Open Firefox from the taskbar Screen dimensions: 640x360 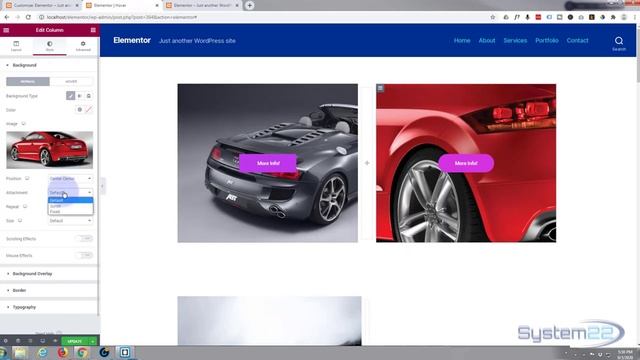coord(62,352)
